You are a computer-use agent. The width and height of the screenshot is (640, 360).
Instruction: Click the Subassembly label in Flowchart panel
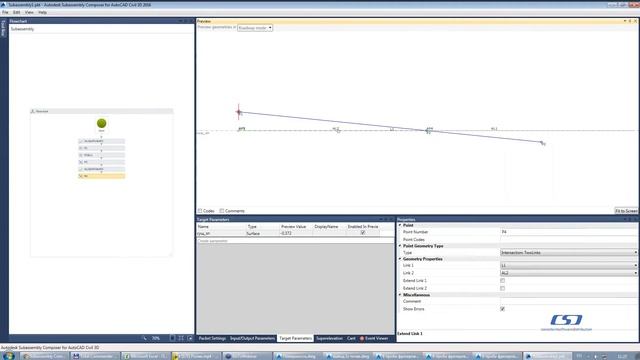coord(22,29)
